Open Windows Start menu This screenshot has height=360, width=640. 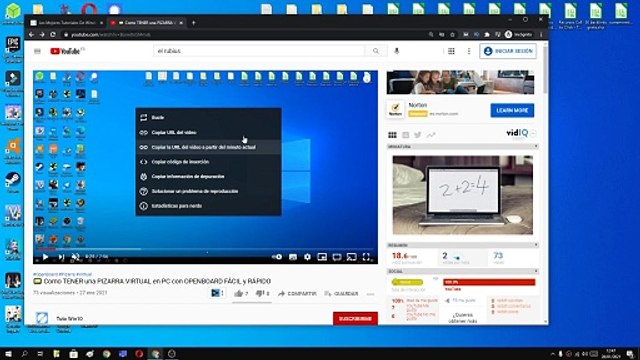pos(8,354)
